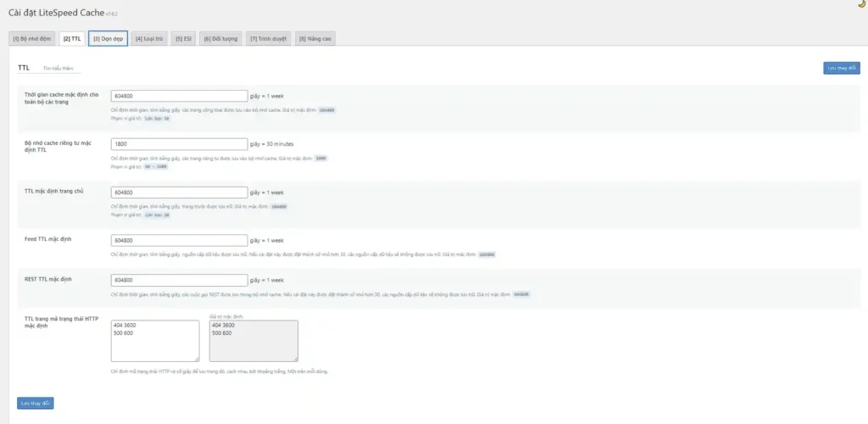Image resolution: width=868 pixels, height=424 pixels.
Task: Click the Giá trị mặc định label above grey box
Action: coord(226,316)
